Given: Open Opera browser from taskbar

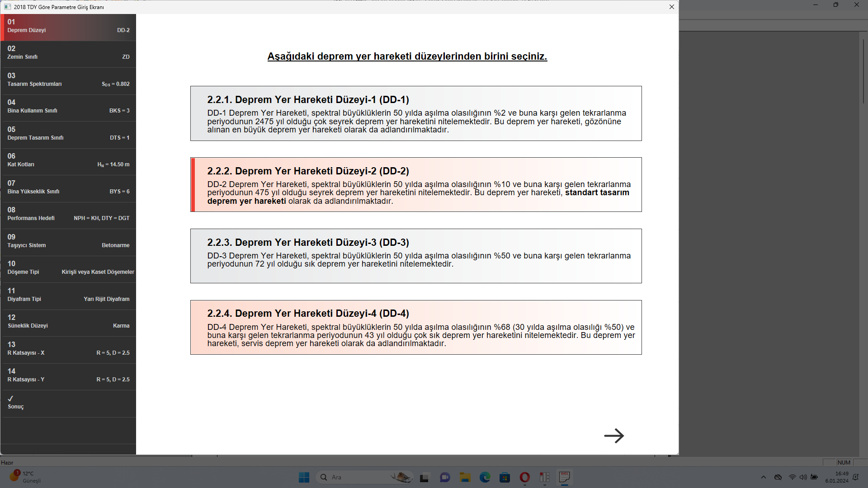Looking at the screenshot, I should click(524, 477).
